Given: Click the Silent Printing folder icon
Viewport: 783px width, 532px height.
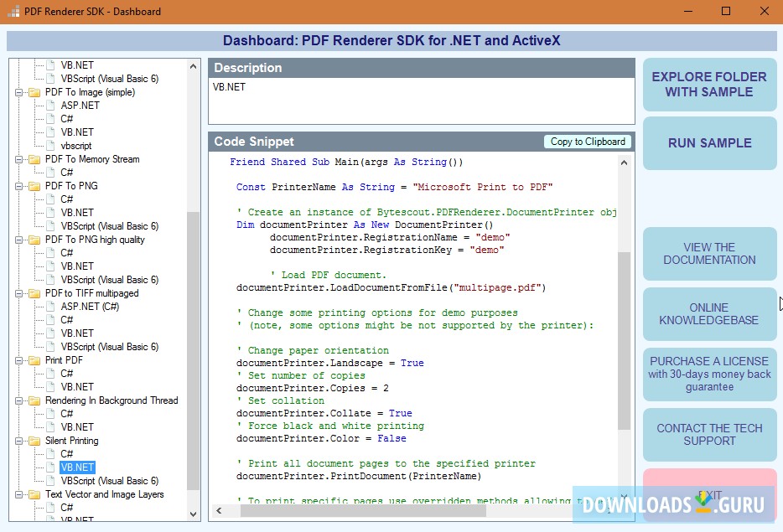Looking at the screenshot, I should [x=34, y=441].
